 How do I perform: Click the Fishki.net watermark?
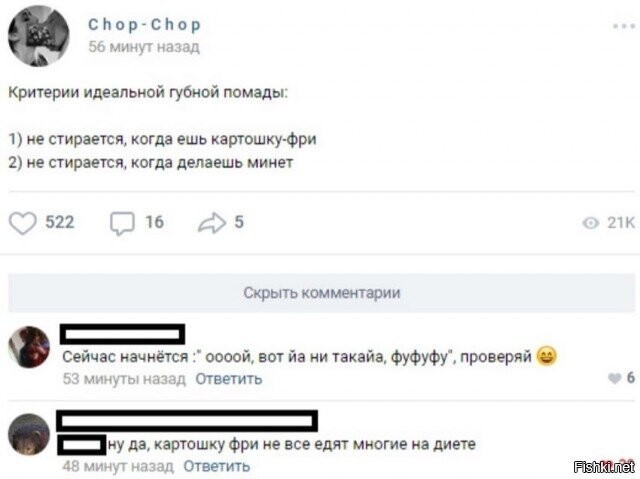pos(604,466)
